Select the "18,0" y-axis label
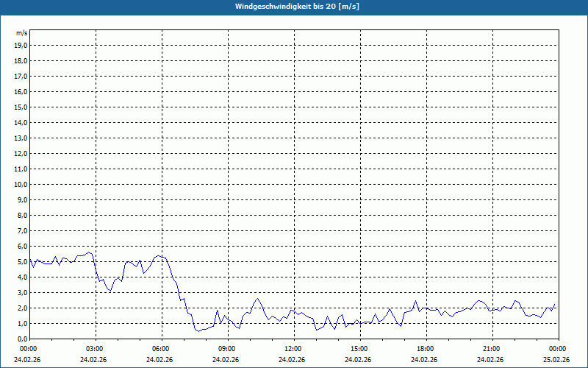588x368 pixels. [x=21, y=61]
